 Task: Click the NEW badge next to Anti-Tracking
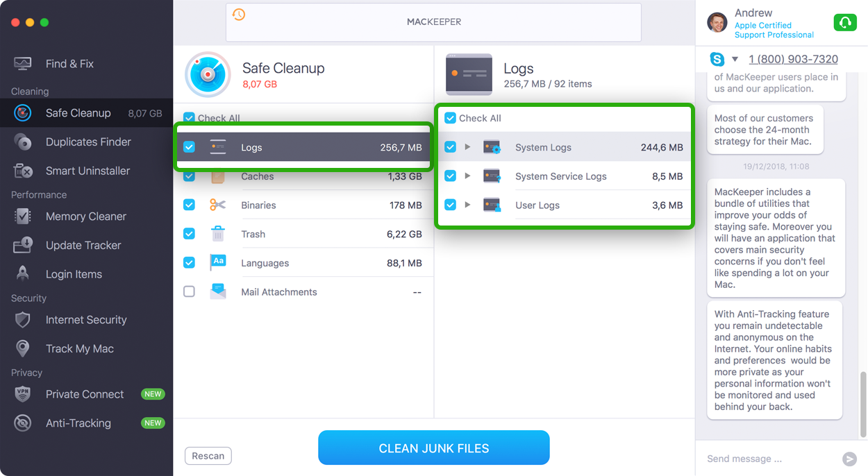153,423
